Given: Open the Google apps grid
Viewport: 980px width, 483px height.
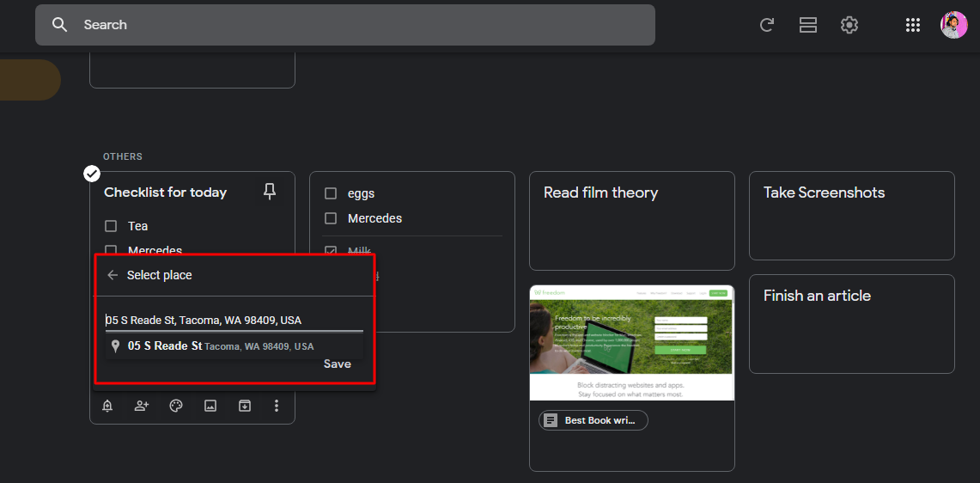Looking at the screenshot, I should pyautogui.click(x=912, y=25).
